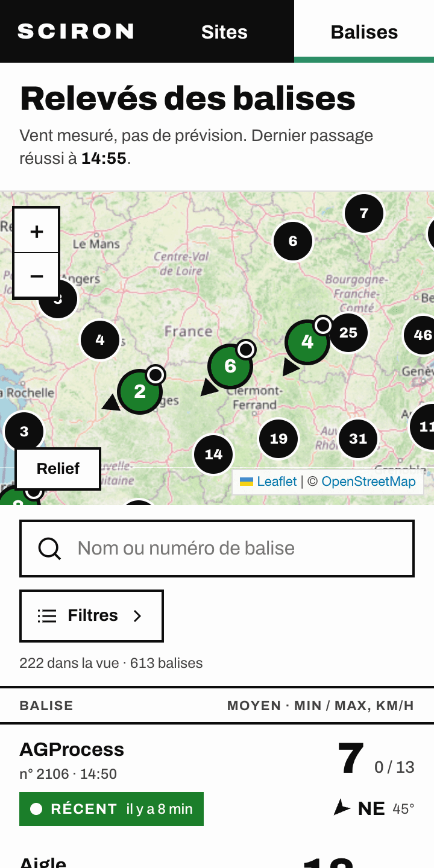This screenshot has width=434, height=868.
Task: Open the OpenStreetMap attribution link
Action: pos(368,481)
